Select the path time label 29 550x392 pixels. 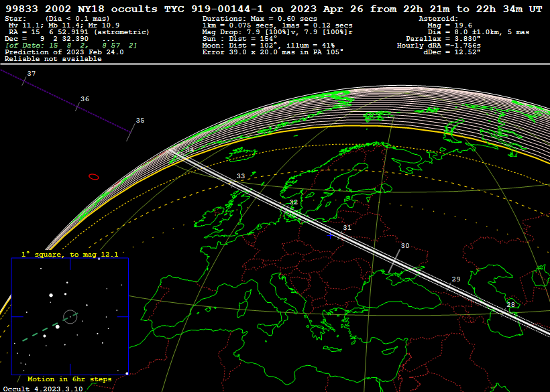[x=456, y=279]
